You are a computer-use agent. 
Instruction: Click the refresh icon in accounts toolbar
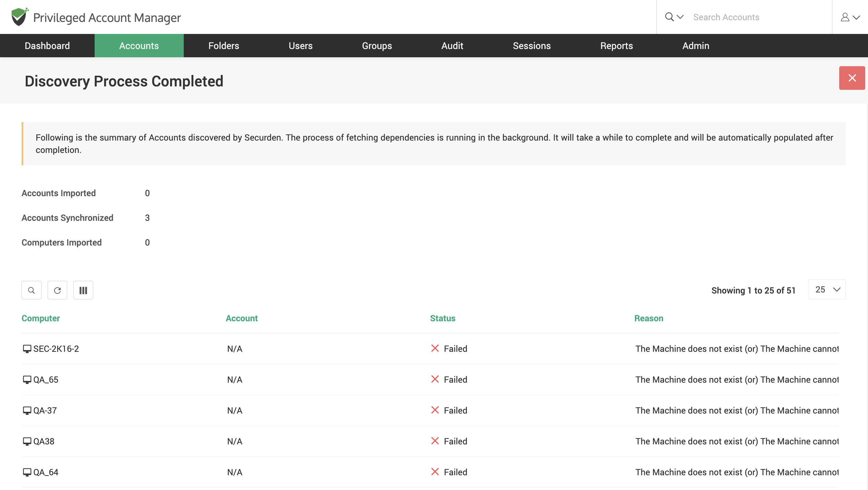[57, 290]
